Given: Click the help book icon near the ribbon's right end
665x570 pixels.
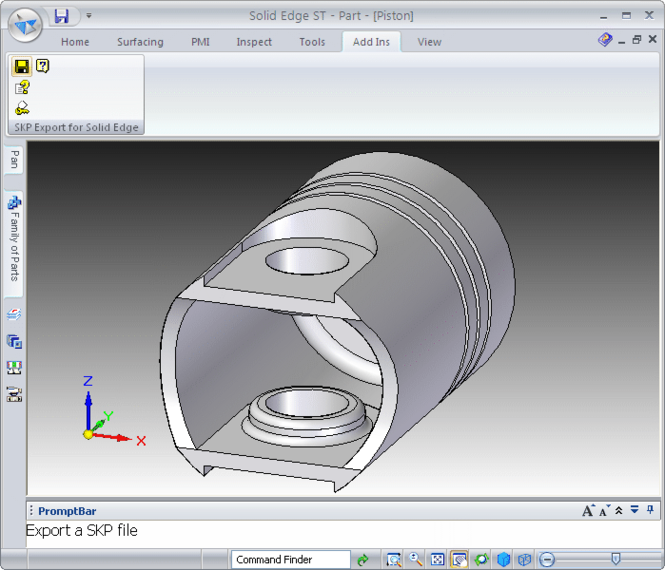Looking at the screenshot, I should coord(605,40).
